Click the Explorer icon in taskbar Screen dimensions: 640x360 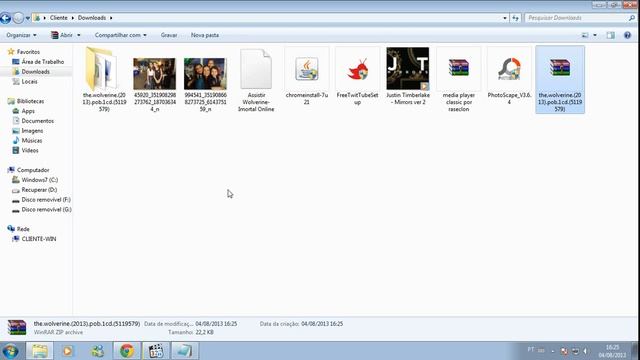click(40, 351)
